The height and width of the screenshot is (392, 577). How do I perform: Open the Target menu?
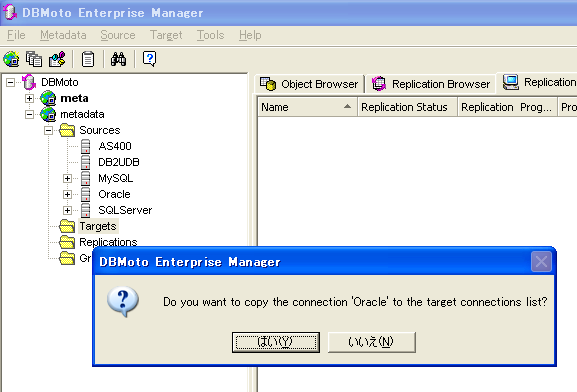(166, 35)
